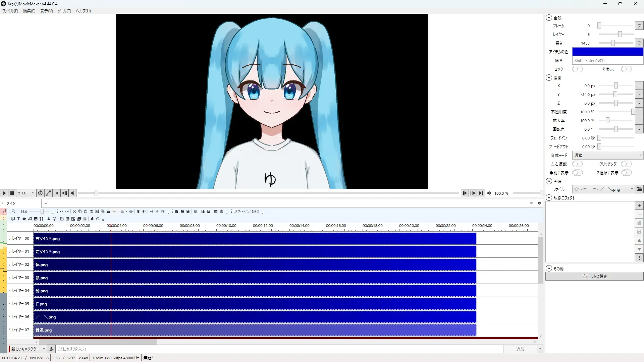Open the ファイル(F) menu

click(10, 11)
